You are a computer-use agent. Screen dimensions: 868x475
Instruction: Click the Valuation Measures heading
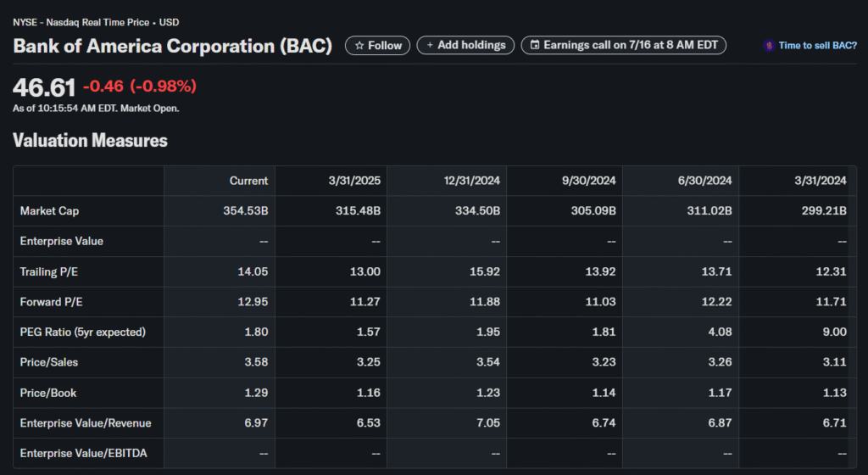pos(90,140)
